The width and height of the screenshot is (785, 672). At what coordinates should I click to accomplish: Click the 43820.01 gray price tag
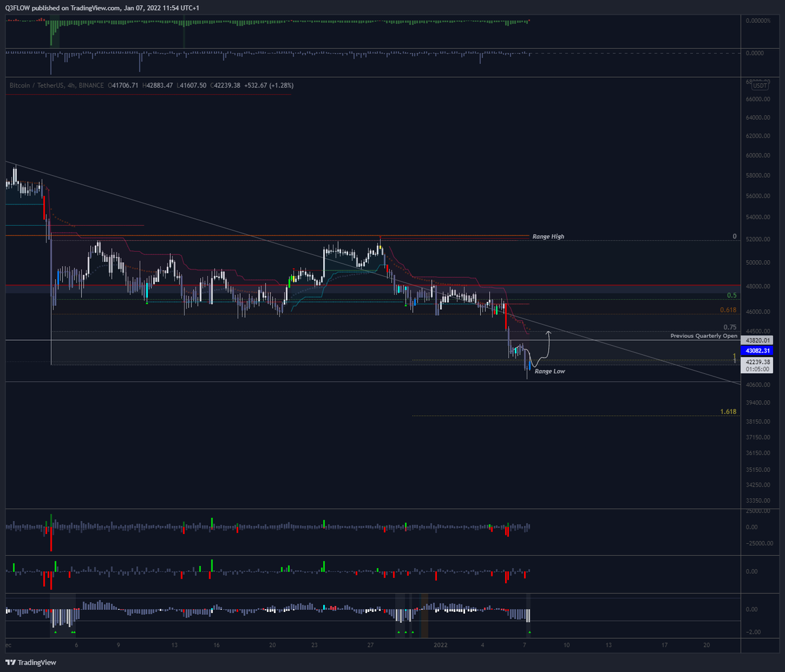(757, 341)
